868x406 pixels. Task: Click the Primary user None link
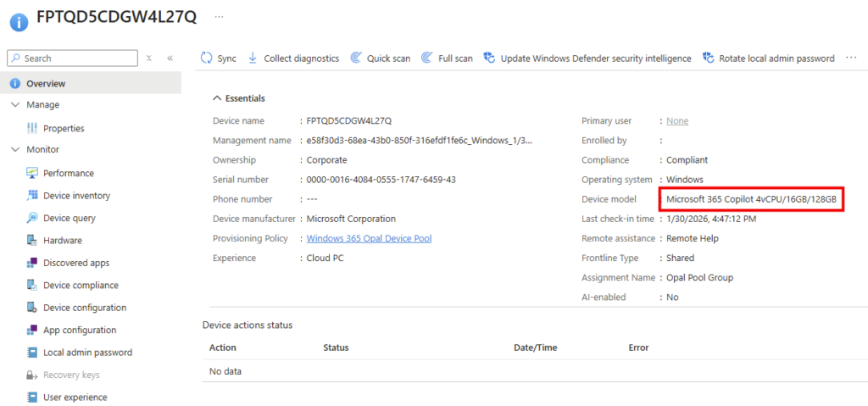tap(677, 121)
